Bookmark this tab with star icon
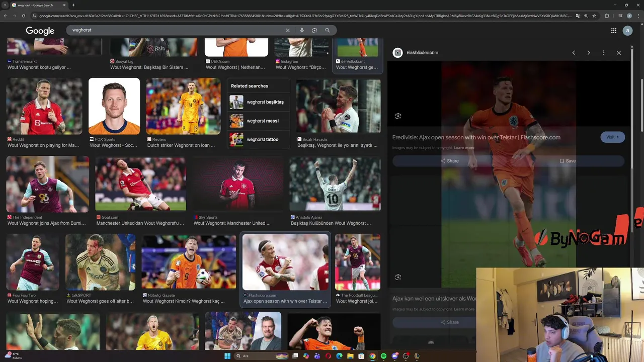Image resolution: width=644 pixels, height=362 pixels. (594, 16)
